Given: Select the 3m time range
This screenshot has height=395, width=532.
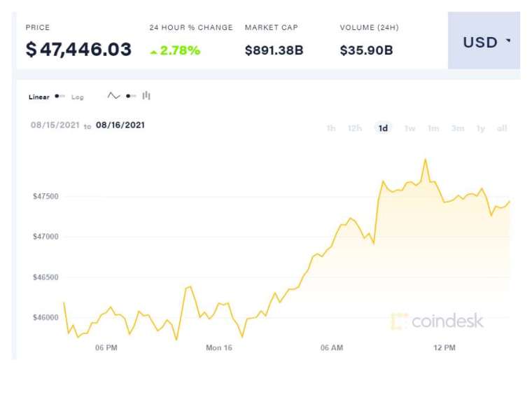Looking at the screenshot, I should (458, 128).
